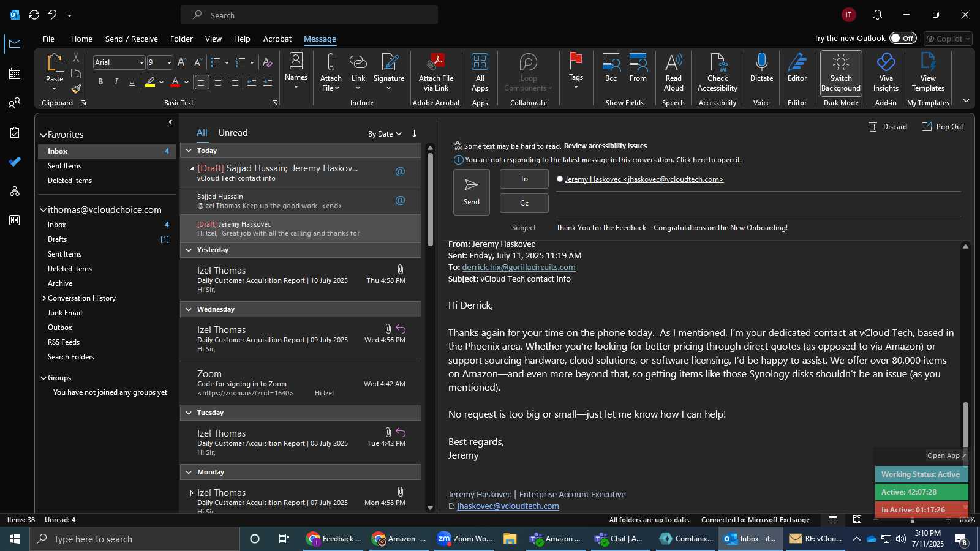The width and height of the screenshot is (980, 551).
Task: Click the Format Painter brush icon
Action: 76,89
